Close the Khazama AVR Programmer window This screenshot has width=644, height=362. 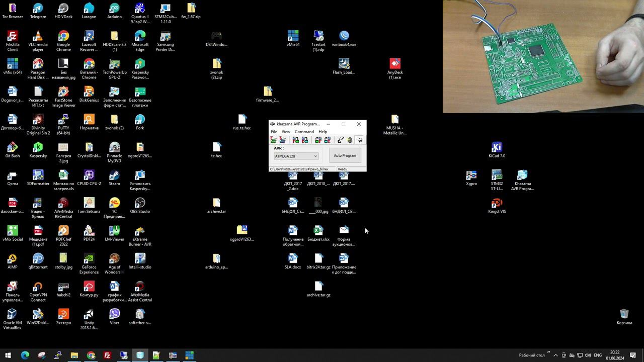click(359, 124)
